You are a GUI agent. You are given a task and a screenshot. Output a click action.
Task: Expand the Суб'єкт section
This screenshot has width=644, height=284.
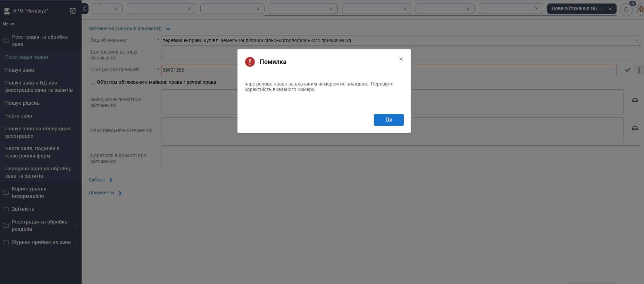click(111, 180)
